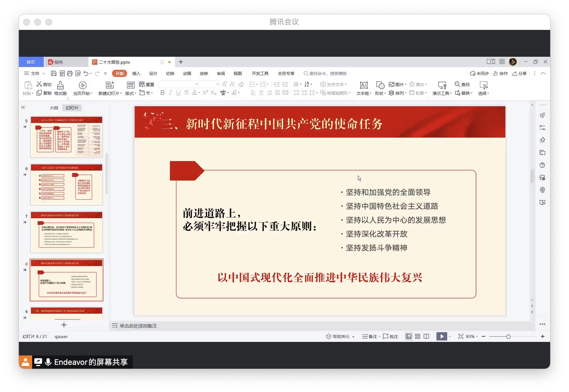Viewport: 569px width, 392px height.
Task: Switch to the 插入 ribbon tab
Action: point(137,73)
